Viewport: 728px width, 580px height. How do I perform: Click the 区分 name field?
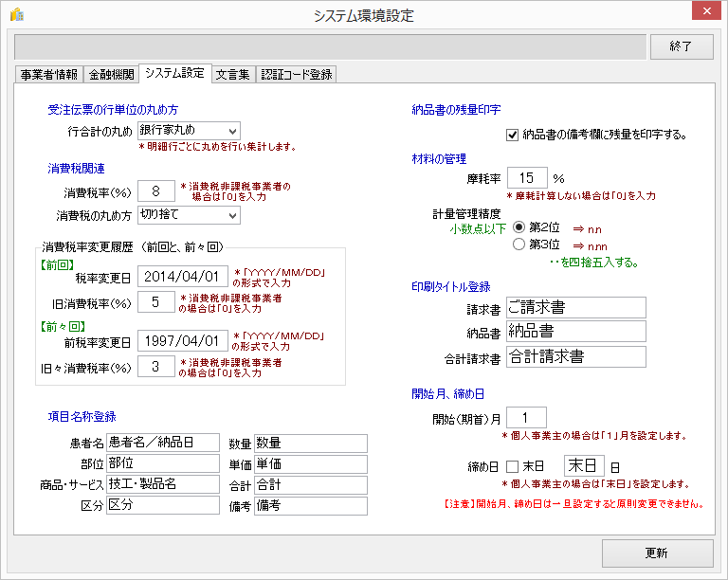163,505
